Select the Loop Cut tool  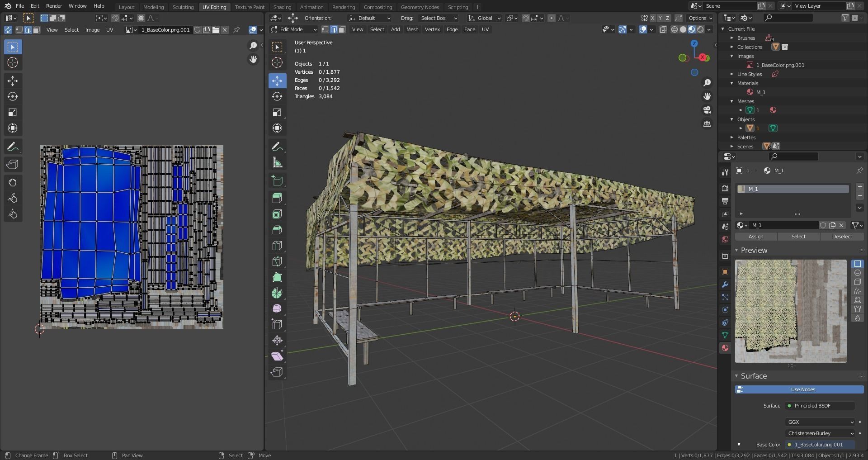pyautogui.click(x=277, y=246)
